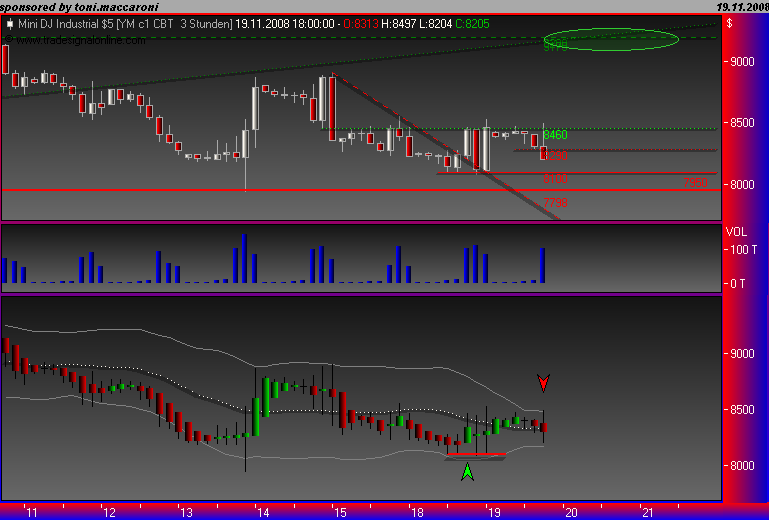
Task: Select the green ellipse target zone
Action: tap(611, 39)
